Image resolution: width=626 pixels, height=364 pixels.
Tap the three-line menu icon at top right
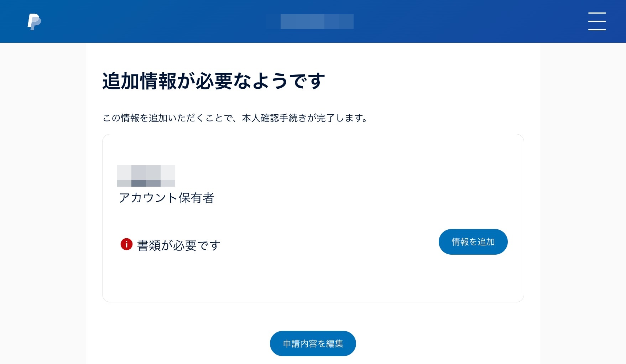pos(597,21)
